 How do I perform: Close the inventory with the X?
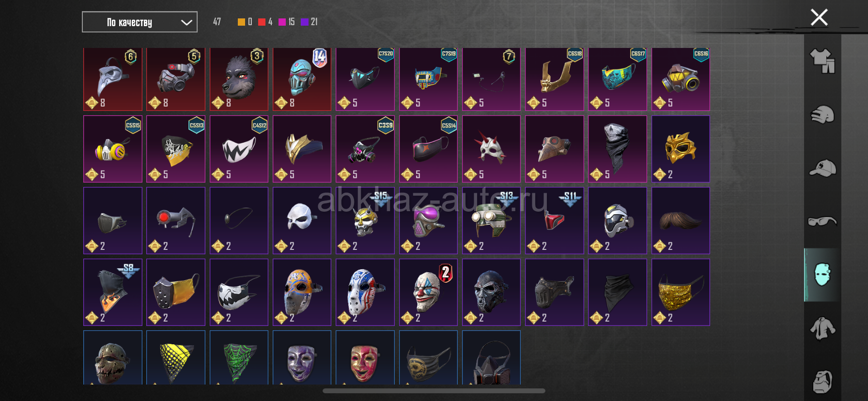tap(819, 17)
